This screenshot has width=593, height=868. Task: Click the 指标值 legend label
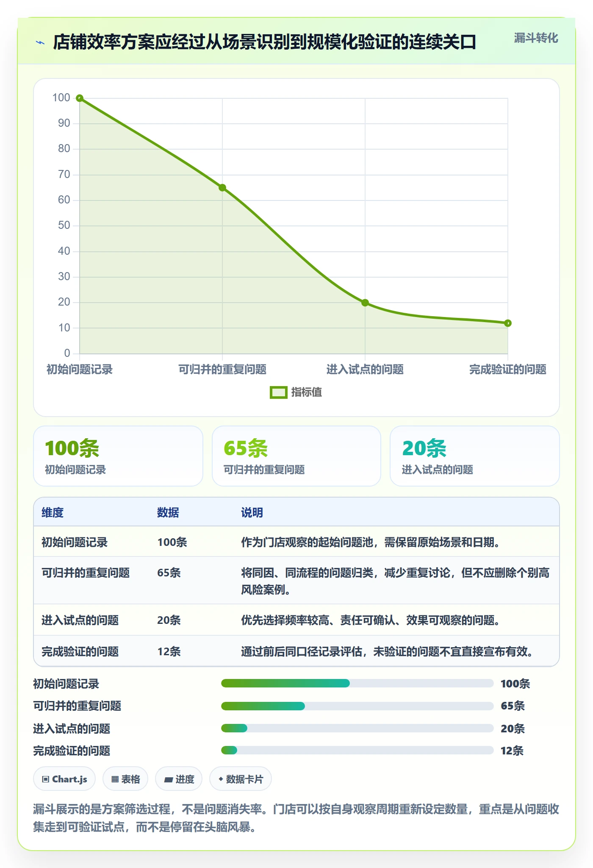pyautogui.click(x=307, y=392)
